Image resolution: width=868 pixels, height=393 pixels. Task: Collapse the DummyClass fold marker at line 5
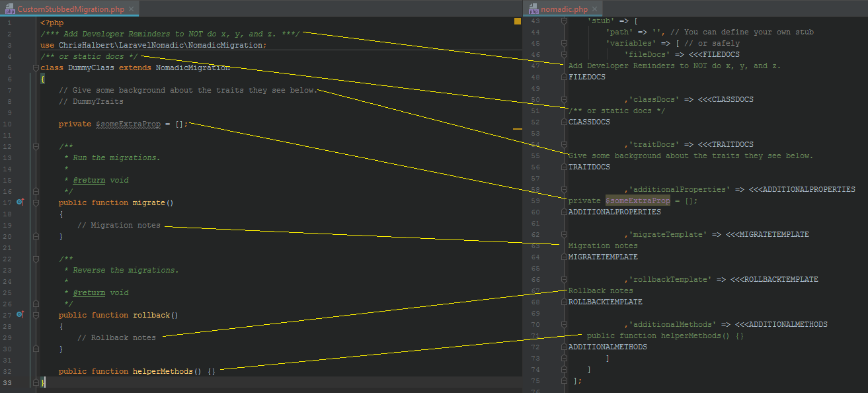35,67
